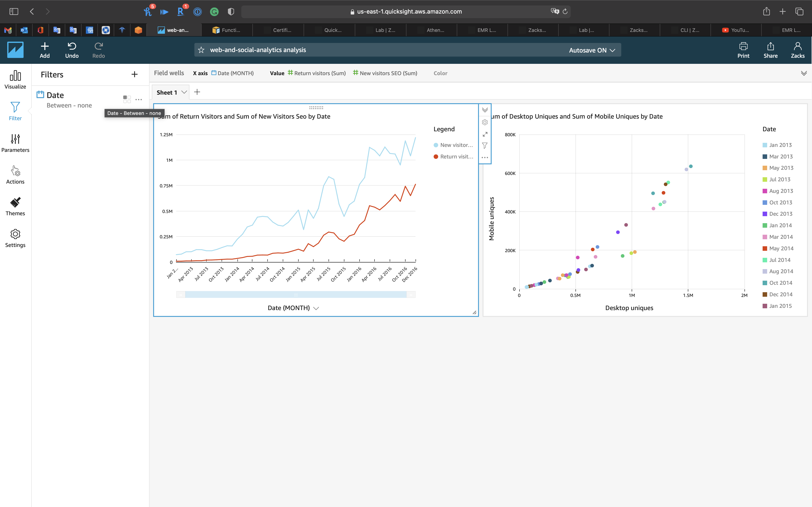Viewport: 812px width, 507px height.
Task: Expand the Autosave ON dropdown
Action: click(x=592, y=50)
